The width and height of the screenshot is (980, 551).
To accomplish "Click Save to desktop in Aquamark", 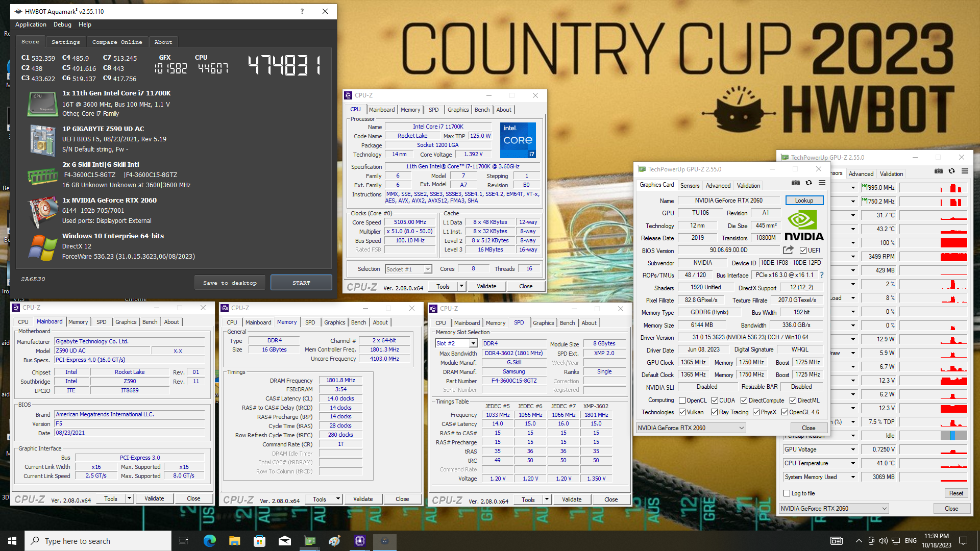I will (x=230, y=283).
